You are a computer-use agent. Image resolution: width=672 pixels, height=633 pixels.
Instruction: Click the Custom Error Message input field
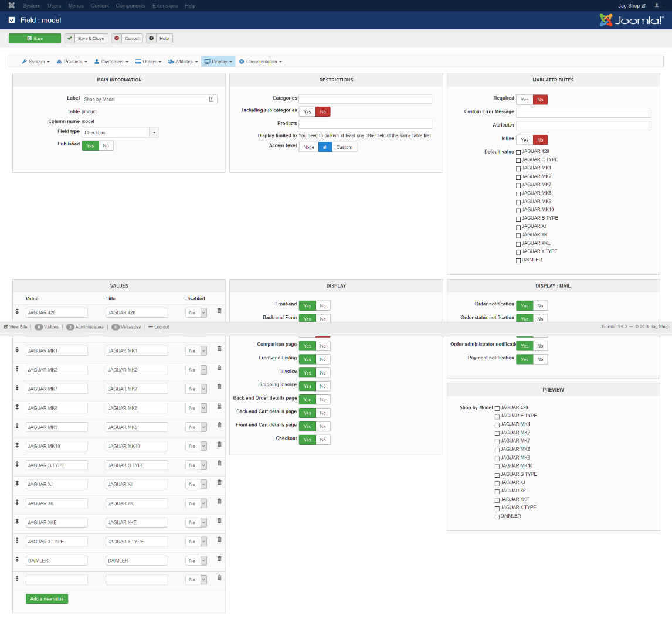(583, 113)
